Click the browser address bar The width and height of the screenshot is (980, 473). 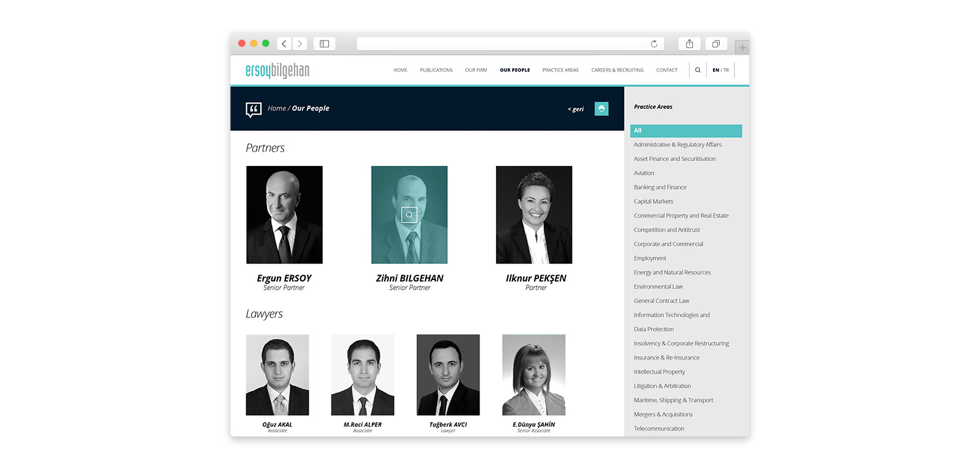pos(510,44)
